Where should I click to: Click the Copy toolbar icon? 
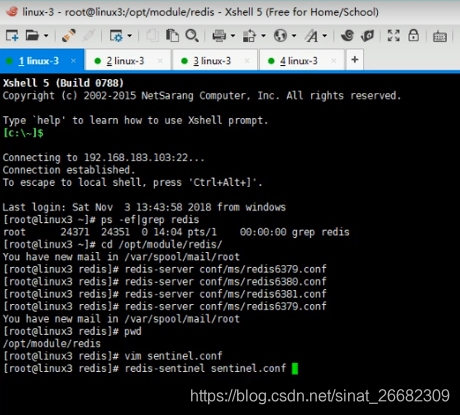(153, 35)
